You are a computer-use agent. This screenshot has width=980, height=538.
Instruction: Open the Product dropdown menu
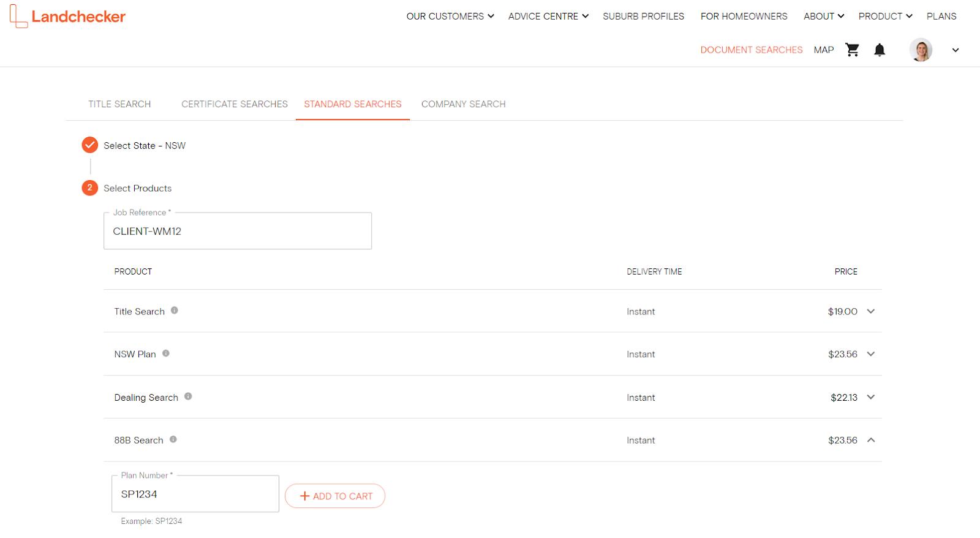pos(885,17)
